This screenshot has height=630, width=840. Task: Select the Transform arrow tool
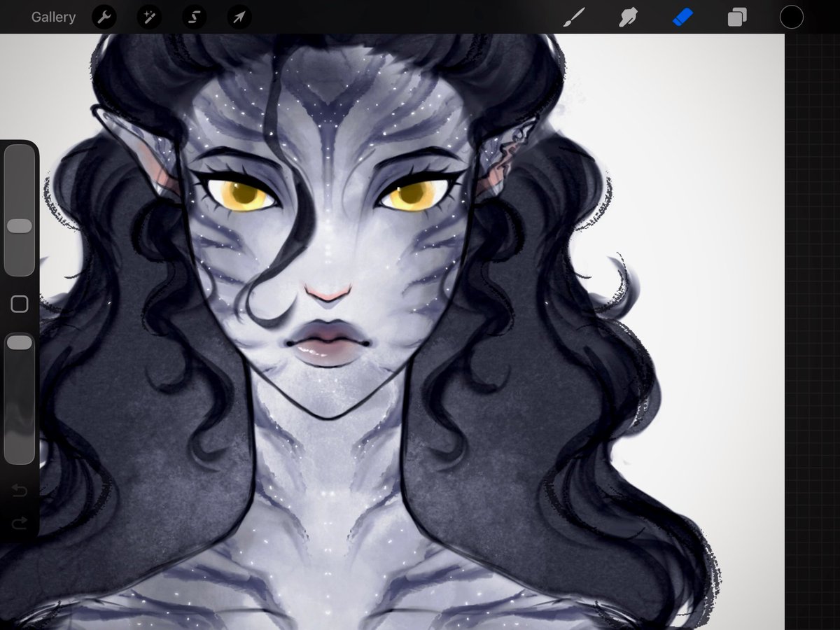coord(238,16)
